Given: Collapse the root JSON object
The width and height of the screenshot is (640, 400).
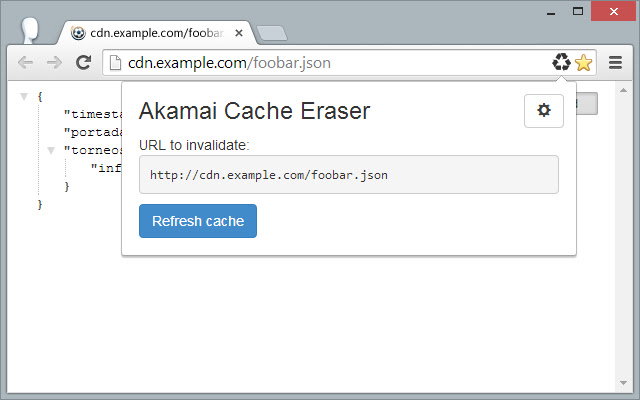Looking at the screenshot, I should pyautogui.click(x=24, y=97).
